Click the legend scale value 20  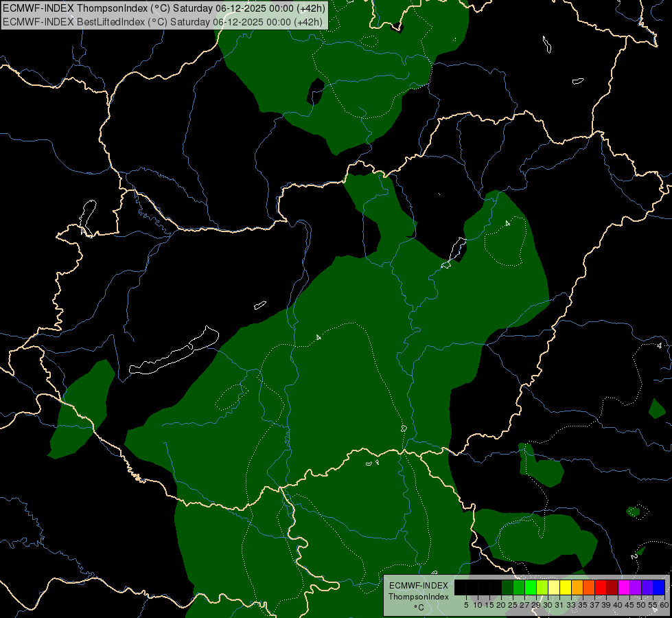point(501,605)
